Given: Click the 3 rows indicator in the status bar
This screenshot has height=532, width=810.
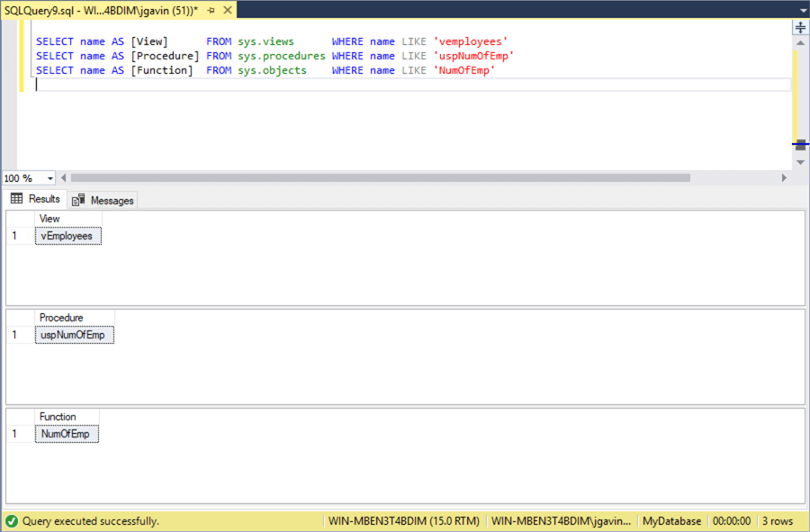Looking at the screenshot, I should (x=778, y=520).
